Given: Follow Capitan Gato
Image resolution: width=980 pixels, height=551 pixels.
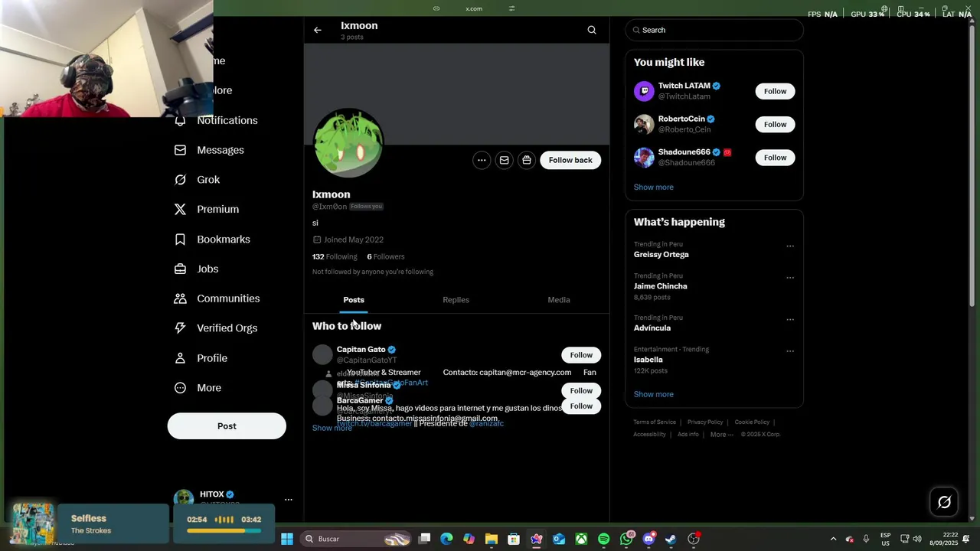Looking at the screenshot, I should coord(581,355).
